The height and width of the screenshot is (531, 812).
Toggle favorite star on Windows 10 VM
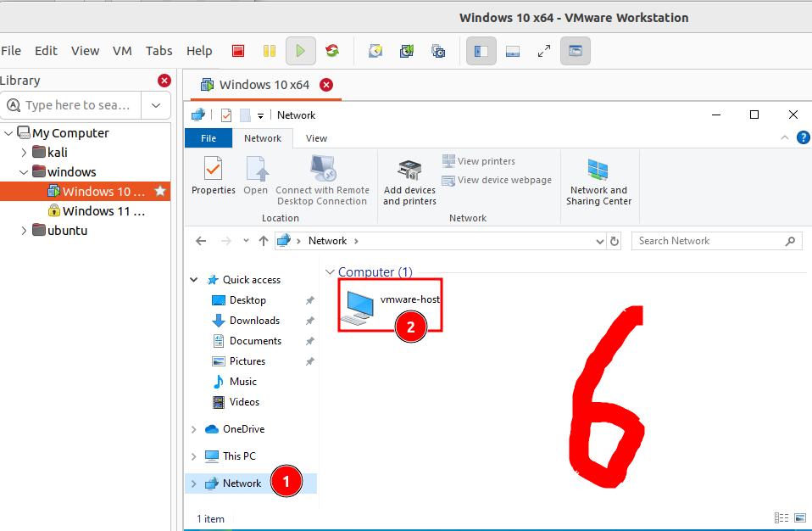tap(160, 191)
